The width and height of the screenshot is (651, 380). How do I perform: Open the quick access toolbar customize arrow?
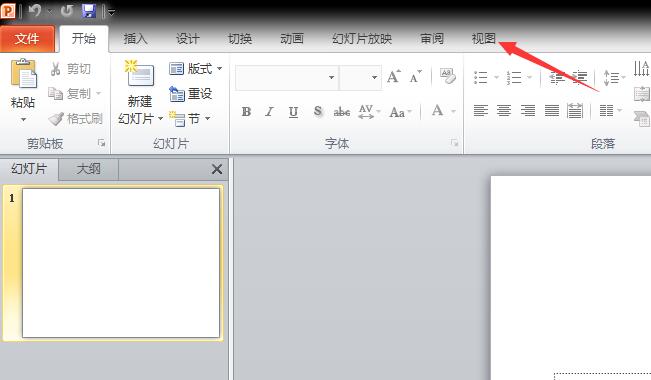111,12
